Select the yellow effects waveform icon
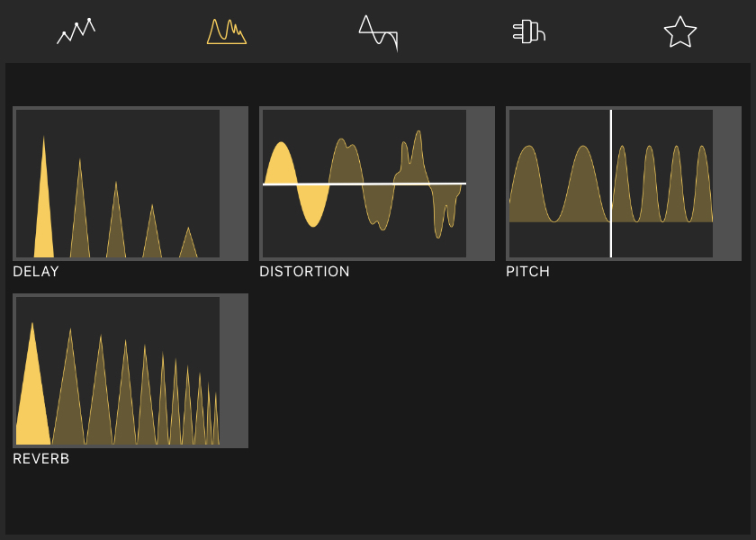756x540 pixels. [x=227, y=31]
